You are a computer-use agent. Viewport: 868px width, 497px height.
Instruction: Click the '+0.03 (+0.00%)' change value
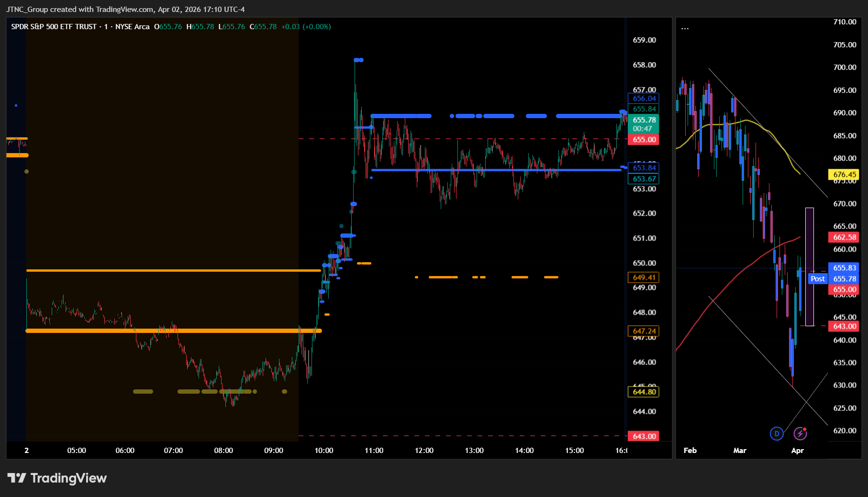[306, 27]
